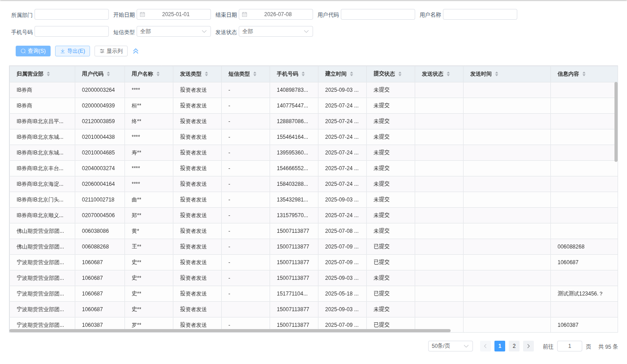Click 2025-07-08 creation time cell
627x364 pixels.
click(343, 231)
